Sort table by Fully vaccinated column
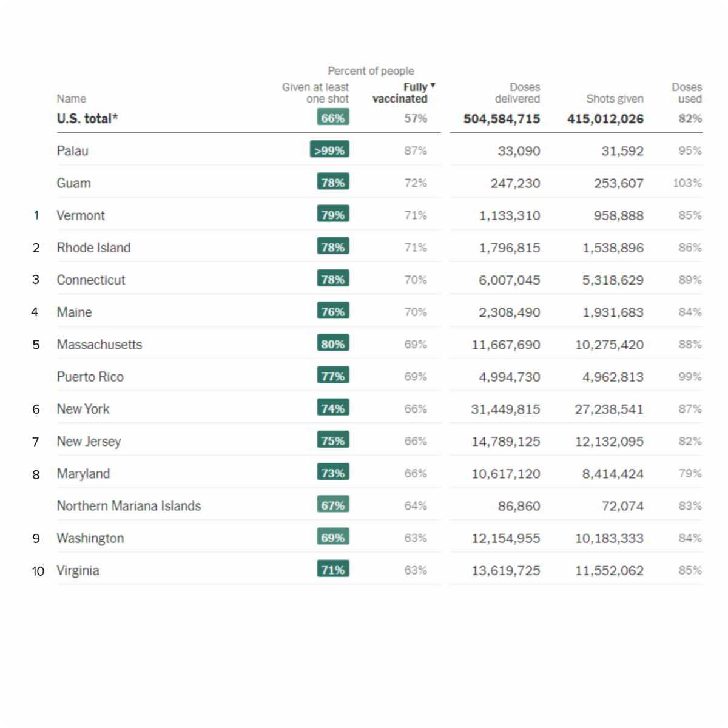Image resolution: width=728 pixels, height=728 pixels. pos(403,93)
